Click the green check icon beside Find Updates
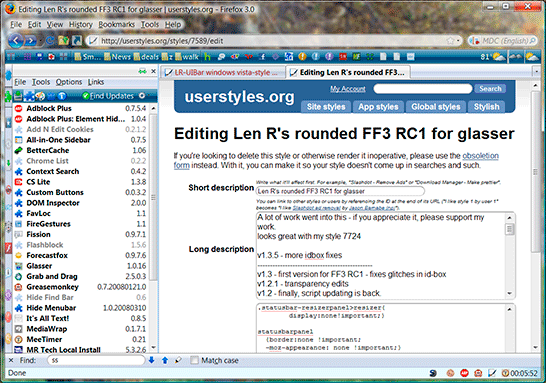 click(86, 96)
